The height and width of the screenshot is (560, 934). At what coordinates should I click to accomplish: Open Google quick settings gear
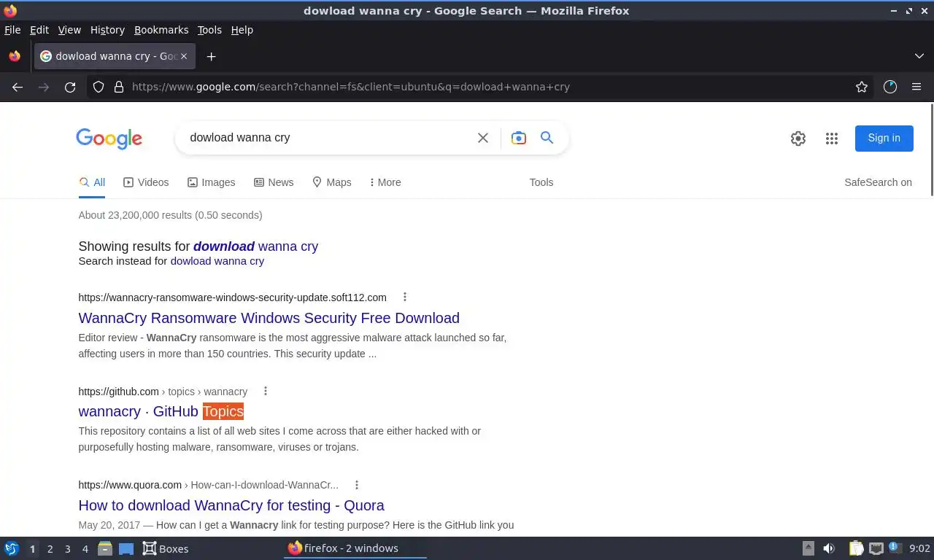(798, 139)
